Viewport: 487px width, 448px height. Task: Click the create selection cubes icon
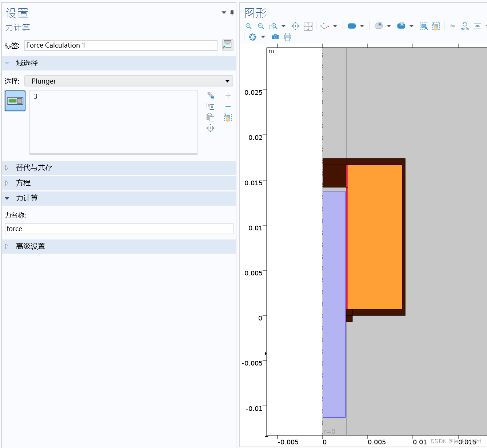(x=211, y=96)
